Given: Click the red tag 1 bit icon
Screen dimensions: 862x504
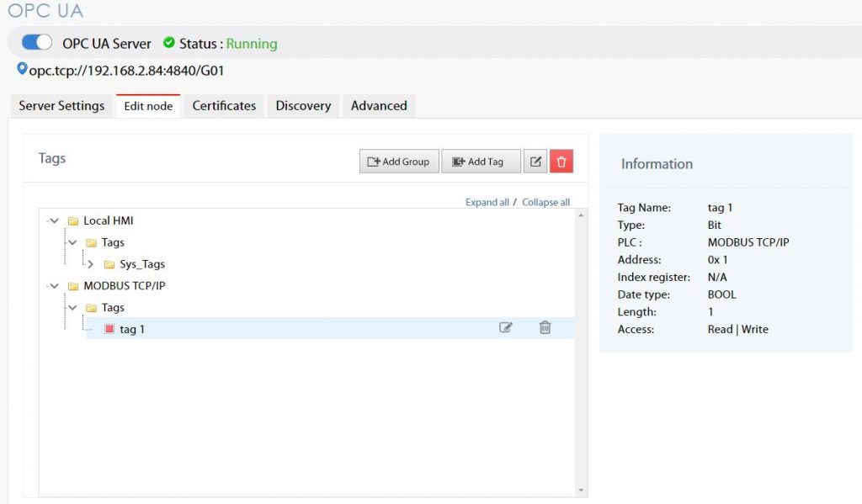Looking at the screenshot, I should tap(109, 329).
